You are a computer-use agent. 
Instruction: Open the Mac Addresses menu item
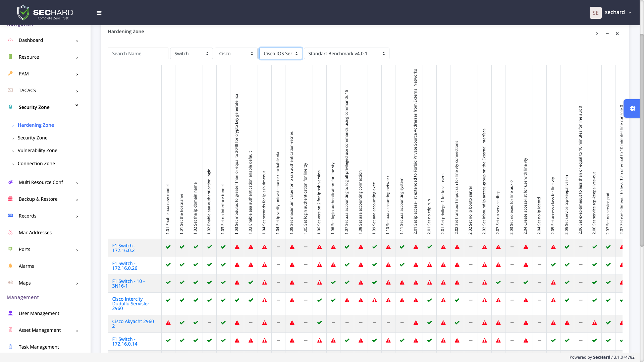pyautogui.click(x=35, y=233)
